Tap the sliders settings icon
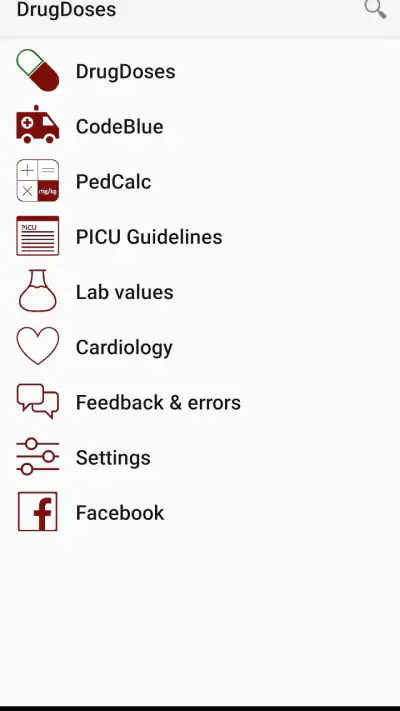Viewport: 400px width, 711px height. coord(38,456)
